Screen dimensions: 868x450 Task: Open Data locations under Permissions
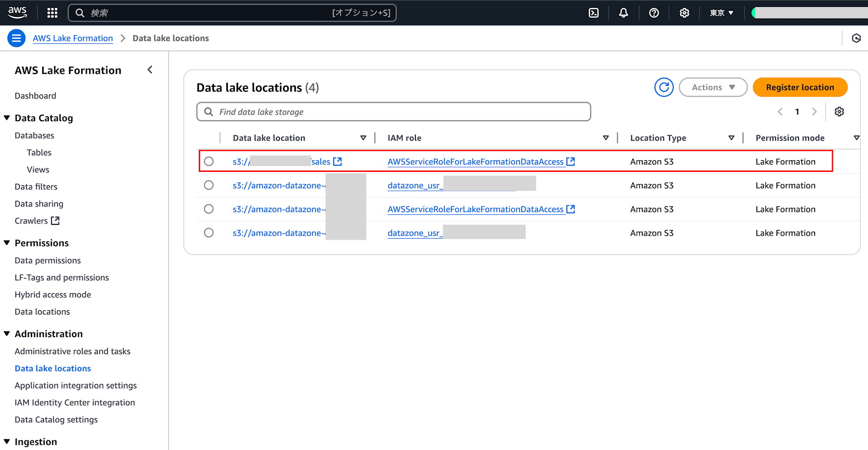pos(42,312)
